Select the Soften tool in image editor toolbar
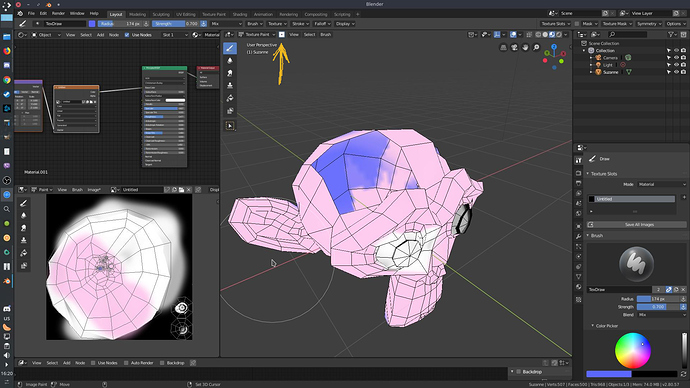The image size is (690, 388). click(x=24, y=216)
